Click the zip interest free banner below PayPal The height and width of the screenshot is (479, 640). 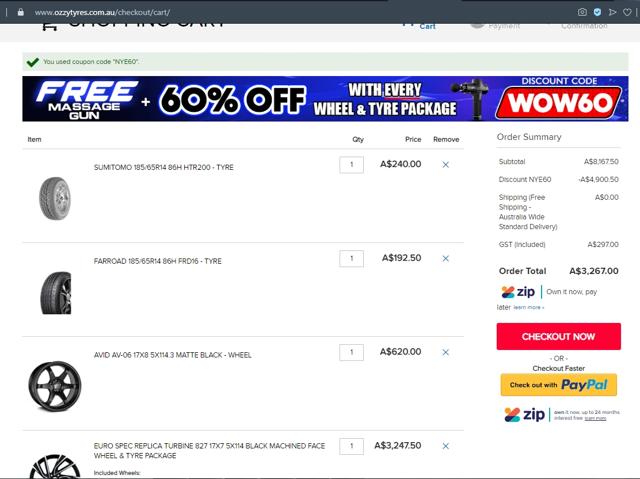[562, 415]
